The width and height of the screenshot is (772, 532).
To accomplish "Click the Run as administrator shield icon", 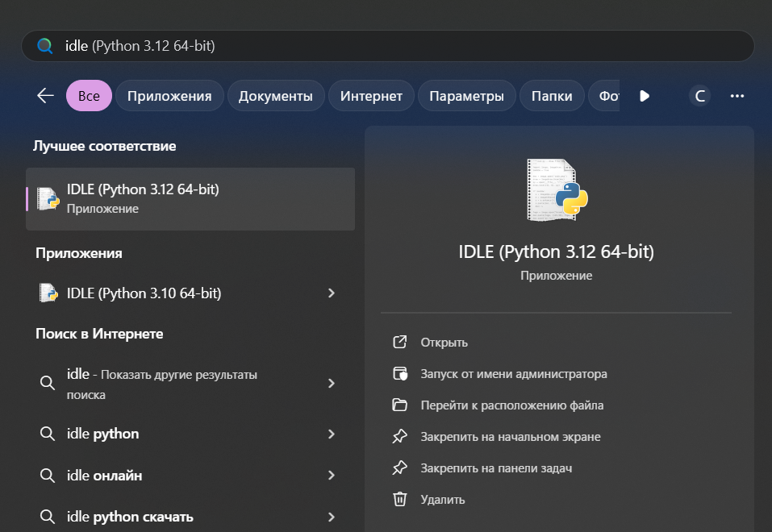I will click(399, 374).
